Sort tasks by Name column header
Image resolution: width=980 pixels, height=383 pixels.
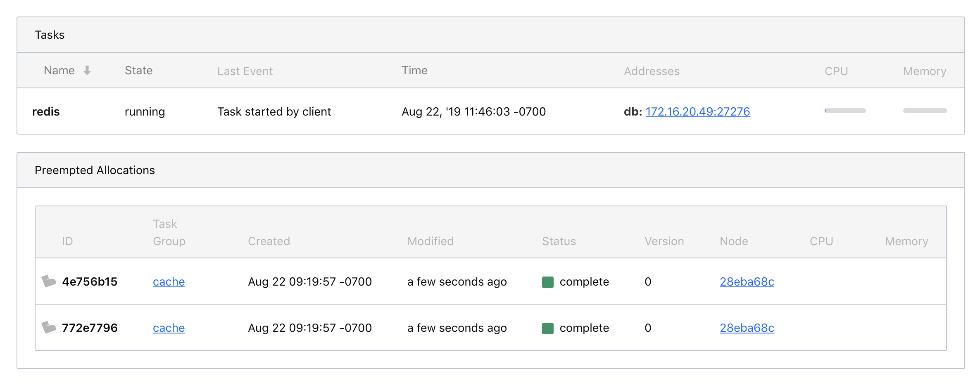(x=59, y=71)
